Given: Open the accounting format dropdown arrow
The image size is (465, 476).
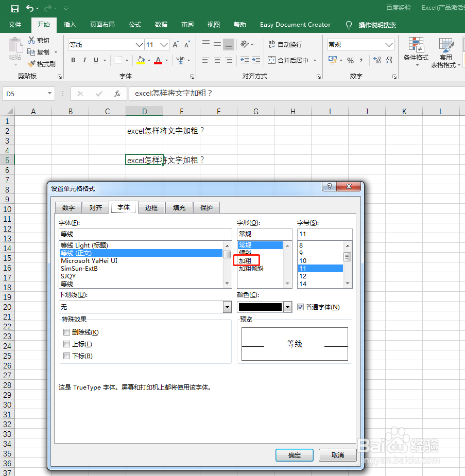Looking at the screenshot, I should pyautogui.click(x=341, y=60).
